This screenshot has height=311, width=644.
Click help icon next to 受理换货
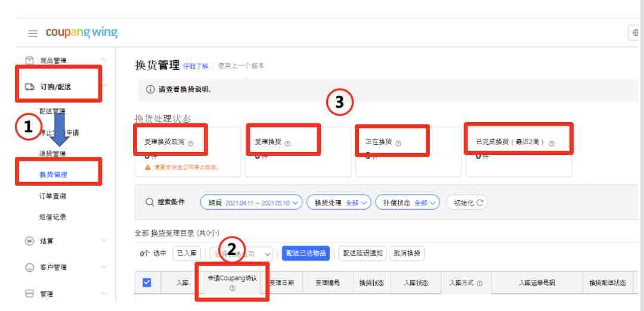[x=287, y=143]
